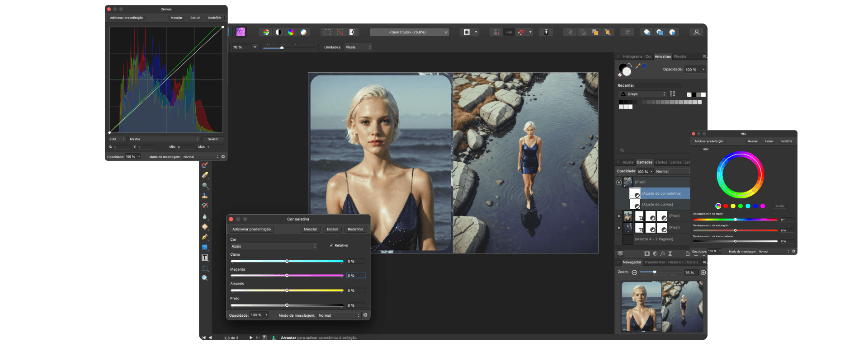The width and height of the screenshot is (868, 347).
Task: Click the deselect icon in the toolbar
Action: click(340, 32)
